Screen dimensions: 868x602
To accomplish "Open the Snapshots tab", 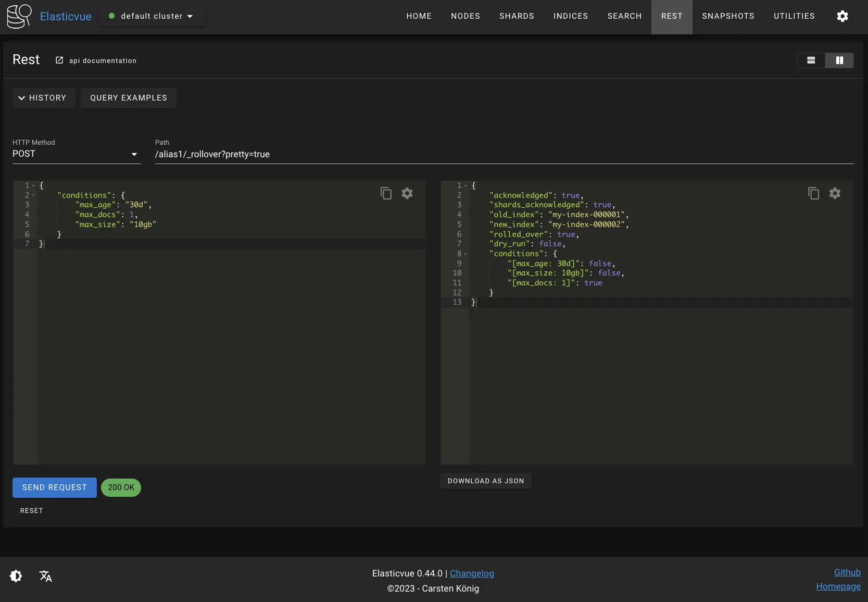I will [727, 16].
